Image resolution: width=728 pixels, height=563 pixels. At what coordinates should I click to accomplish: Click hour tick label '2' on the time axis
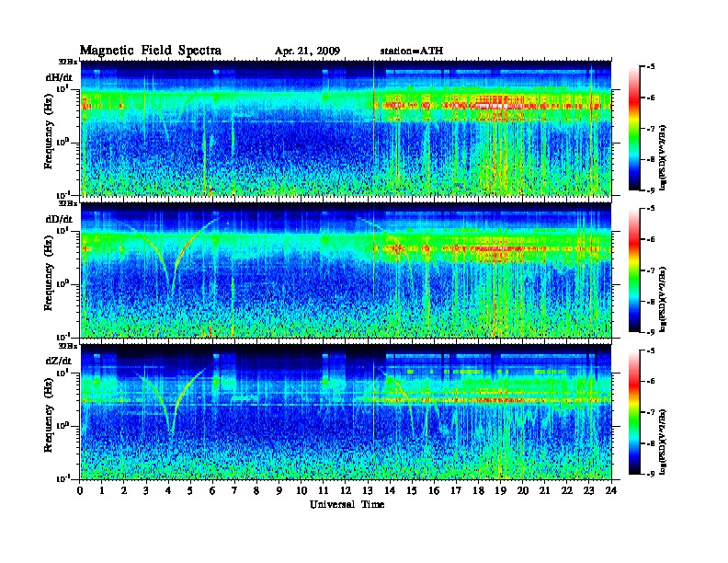[124, 491]
